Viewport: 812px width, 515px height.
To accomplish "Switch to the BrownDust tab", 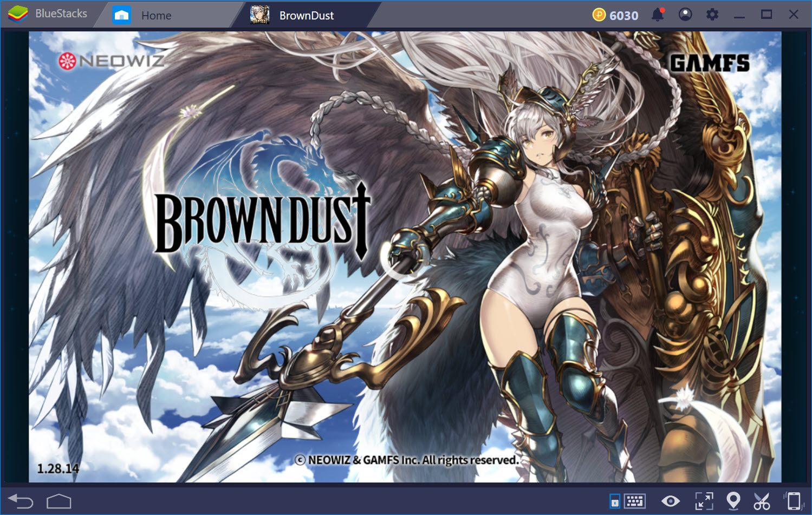I will tap(307, 15).
